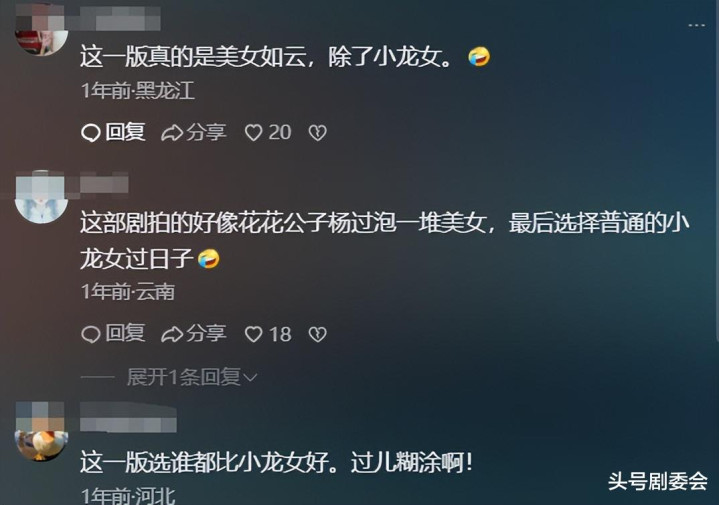
Task: Click the blurred username of third commenter
Action: [x=128, y=417]
